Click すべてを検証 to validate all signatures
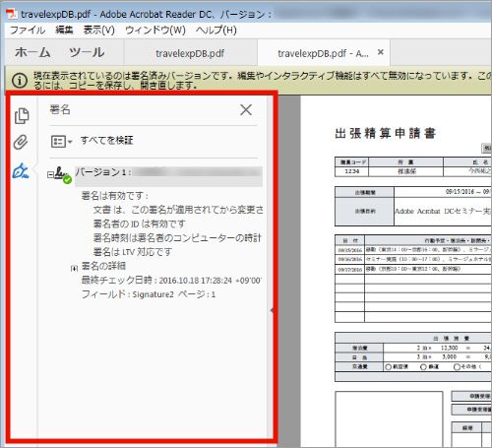The height and width of the screenshot is (448, 492). (x=106, y=141)
